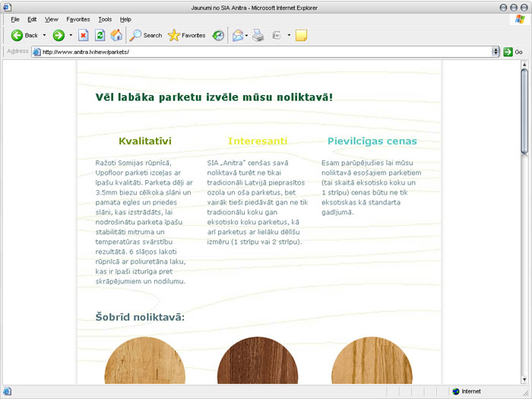This screenshot has width=532, height=399.
Task: Click the yellow note icon in toolbar
Action: click(x=301, y=35)
